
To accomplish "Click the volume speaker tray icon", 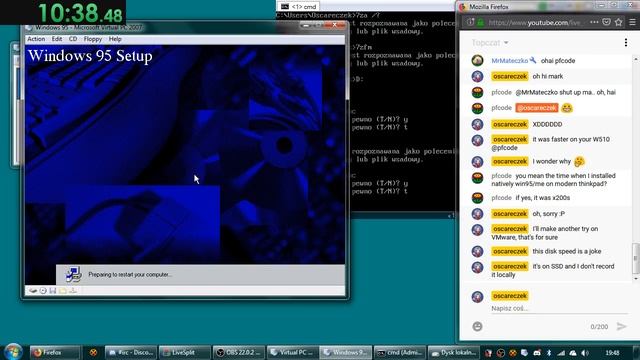I will [585, 353].
